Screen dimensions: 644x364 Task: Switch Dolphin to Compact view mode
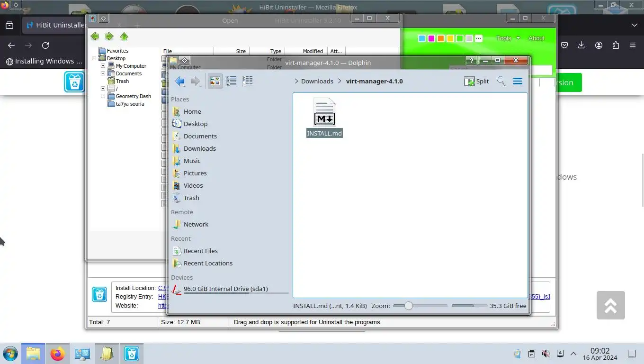[x=232, y=81]
